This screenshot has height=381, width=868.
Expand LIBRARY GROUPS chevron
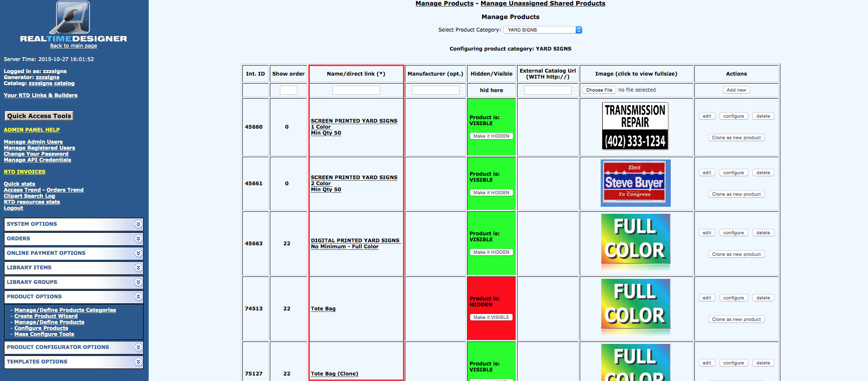point(138,282)
